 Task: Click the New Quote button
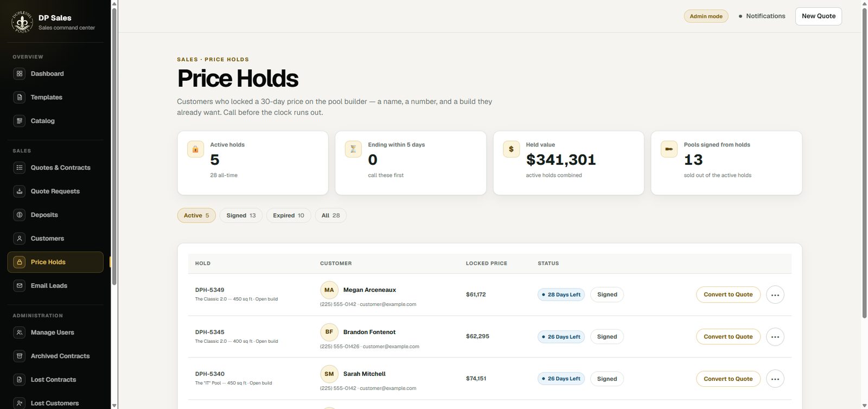(819, 16)
